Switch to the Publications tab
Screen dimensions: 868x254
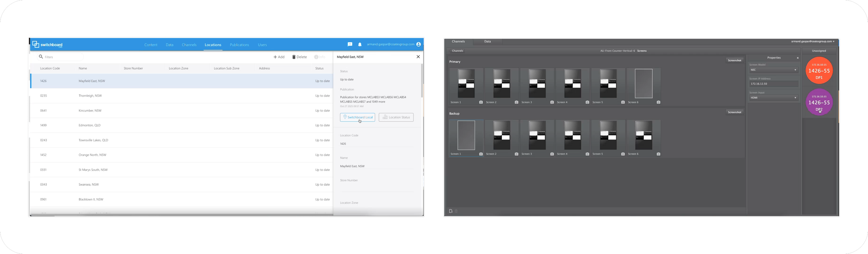coord(239,45)
